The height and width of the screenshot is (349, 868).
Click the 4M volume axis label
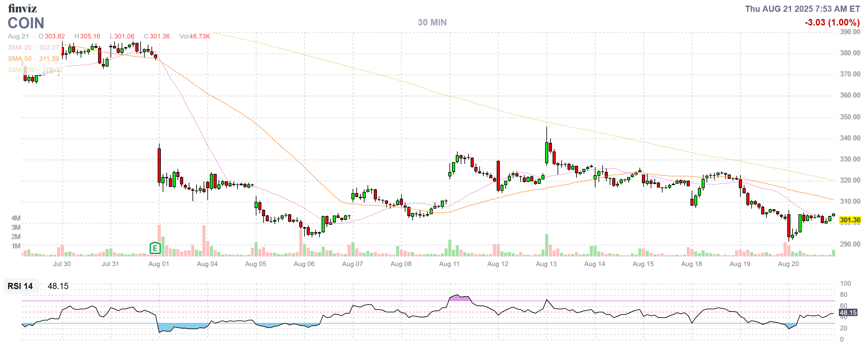coord(16,218)
